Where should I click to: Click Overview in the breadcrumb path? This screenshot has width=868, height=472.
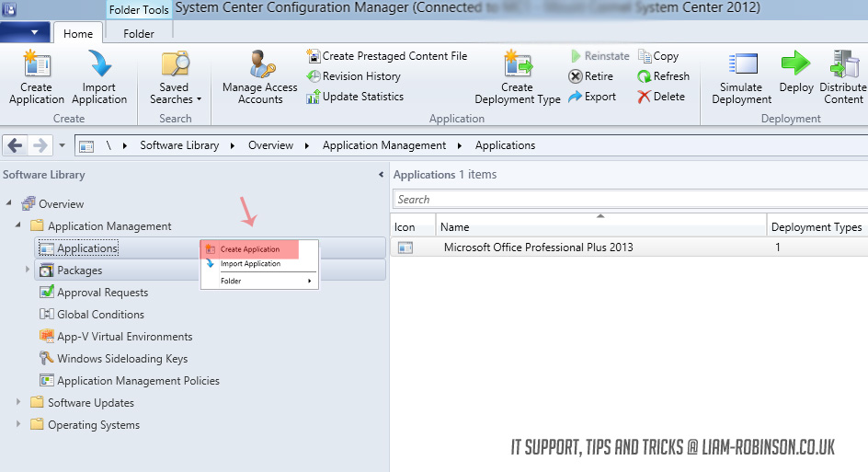[270, 145]
